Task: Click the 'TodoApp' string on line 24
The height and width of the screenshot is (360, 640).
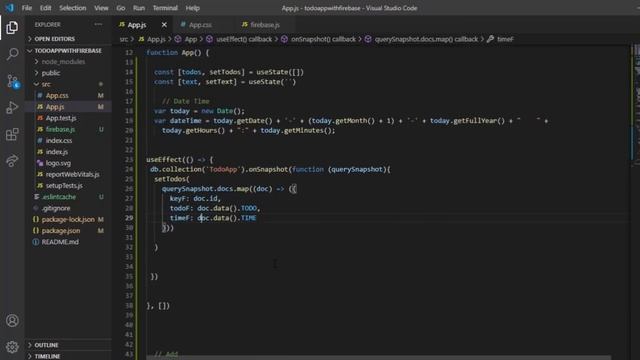Action: (223, 169)
